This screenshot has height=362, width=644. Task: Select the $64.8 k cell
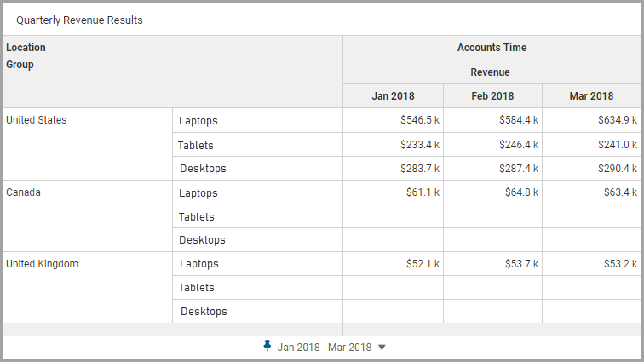pyautogui.click(x=492, y=192)
